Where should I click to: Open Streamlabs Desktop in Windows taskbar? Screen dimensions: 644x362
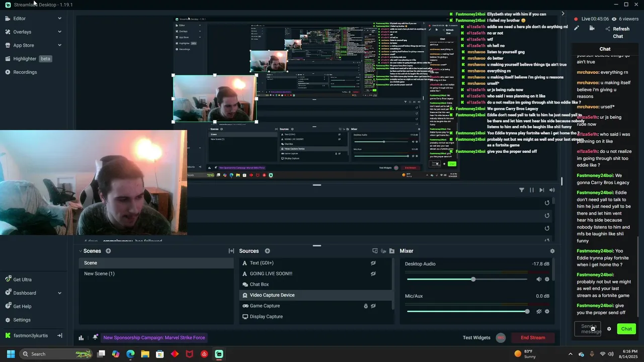pyautogui.click(x=219, y=354)
